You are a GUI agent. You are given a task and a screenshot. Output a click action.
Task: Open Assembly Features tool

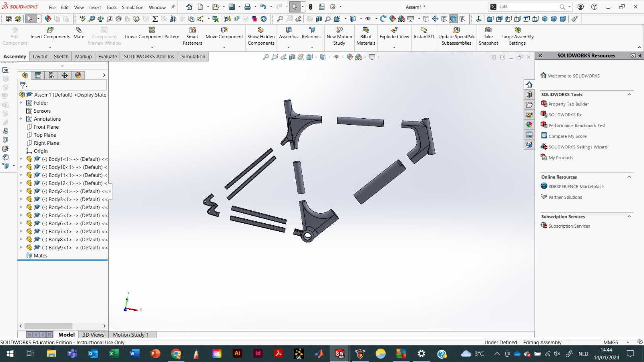(289, 33)
